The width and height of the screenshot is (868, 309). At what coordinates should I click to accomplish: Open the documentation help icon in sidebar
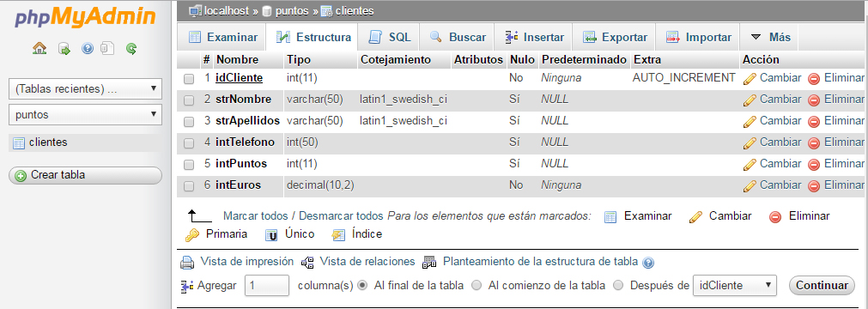(88, 49)
